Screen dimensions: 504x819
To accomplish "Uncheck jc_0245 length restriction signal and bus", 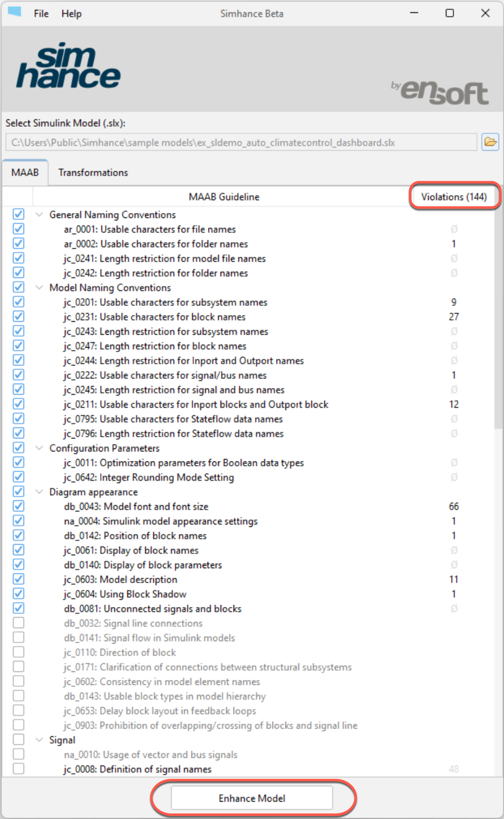I will tap(19, 389).
